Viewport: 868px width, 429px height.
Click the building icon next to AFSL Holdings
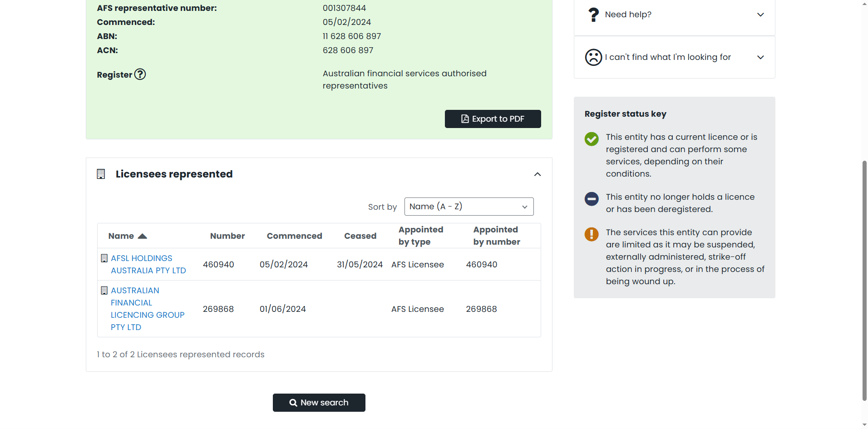[104, 258]
